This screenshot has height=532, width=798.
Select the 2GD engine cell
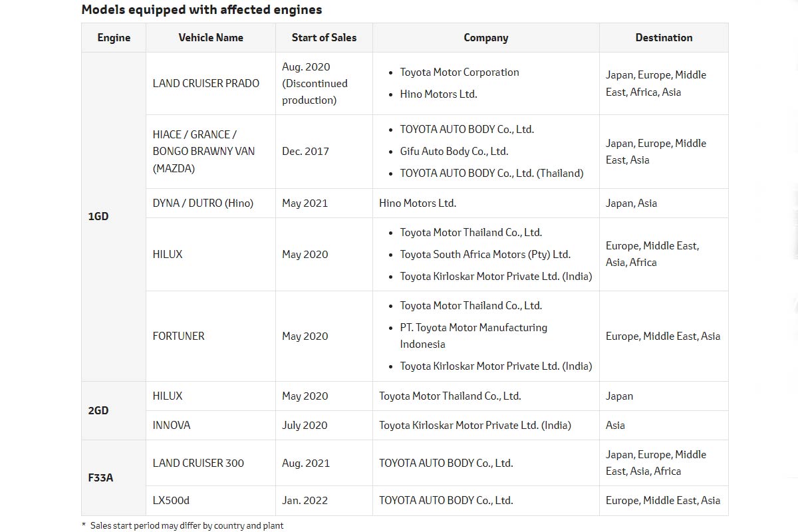point(98,410)
